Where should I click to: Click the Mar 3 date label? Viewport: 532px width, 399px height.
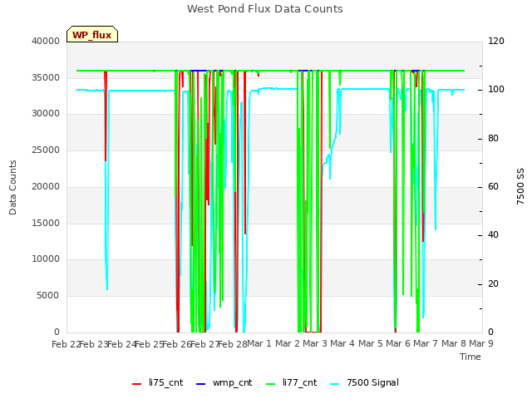pos(315,343)
